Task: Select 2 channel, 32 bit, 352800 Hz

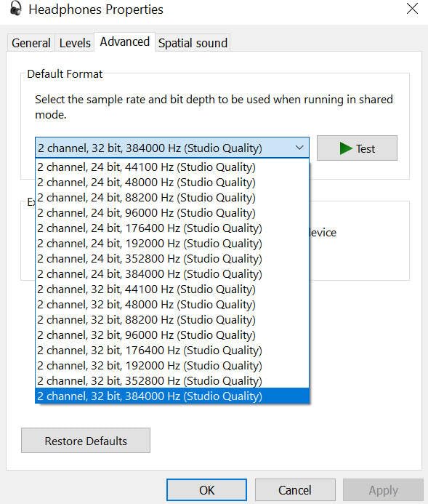Action: [x=172, y=381]
